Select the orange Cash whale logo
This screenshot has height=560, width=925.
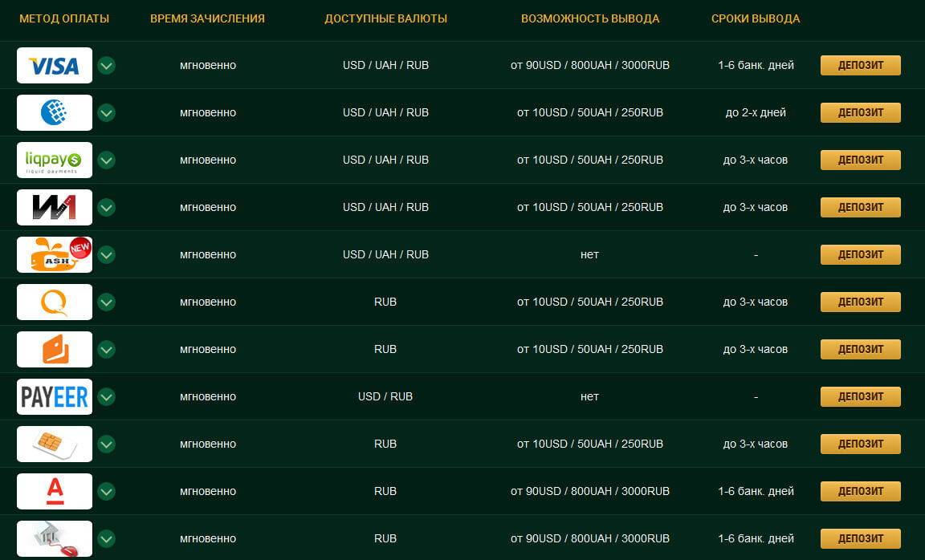[55, 254]
